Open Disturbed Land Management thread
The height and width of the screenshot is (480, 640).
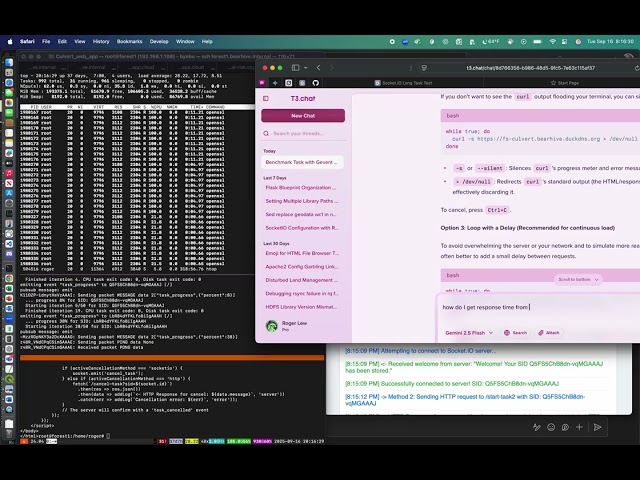302,280
